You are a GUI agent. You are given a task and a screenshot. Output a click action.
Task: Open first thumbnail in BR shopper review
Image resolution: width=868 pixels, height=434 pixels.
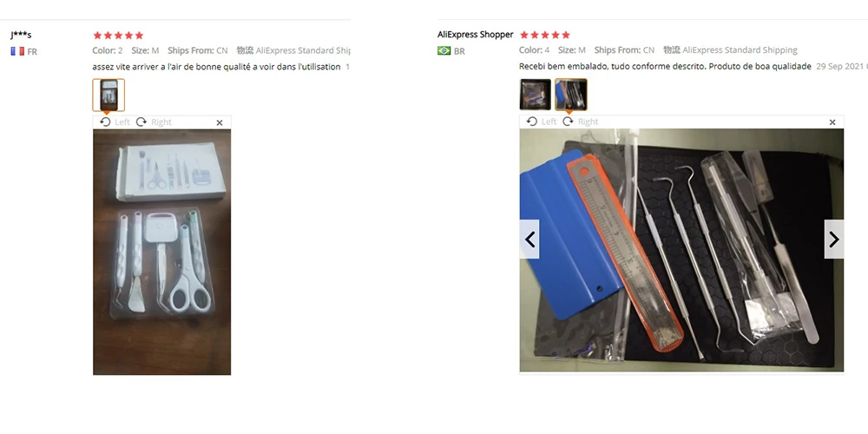(x=536, y=95)
